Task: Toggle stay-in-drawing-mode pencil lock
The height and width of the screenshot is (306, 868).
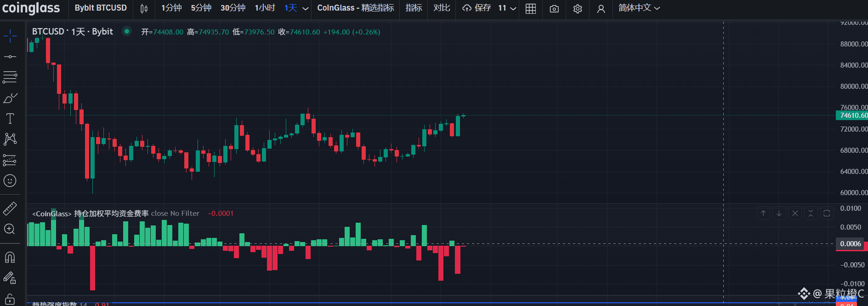Action: point(10,278)
